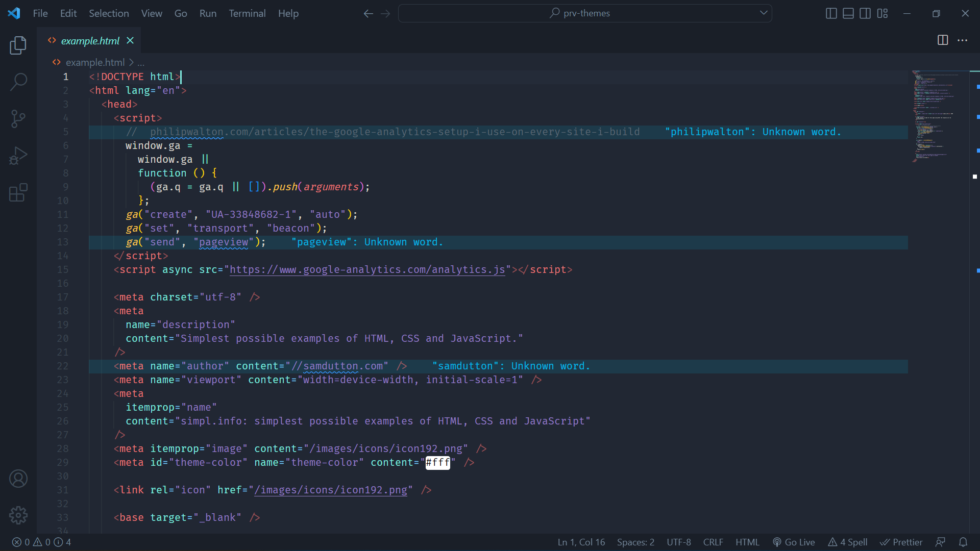Click the #fff color swatch

point(438,463)
